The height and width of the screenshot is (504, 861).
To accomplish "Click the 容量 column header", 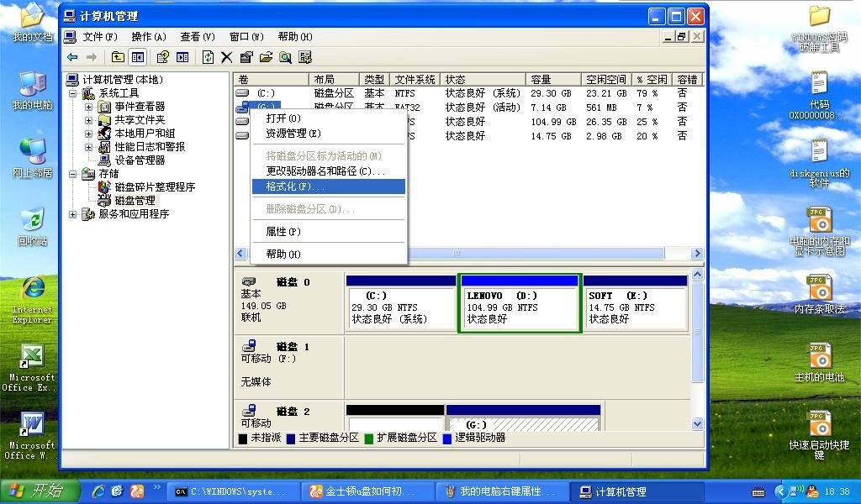I will [541, 79].
